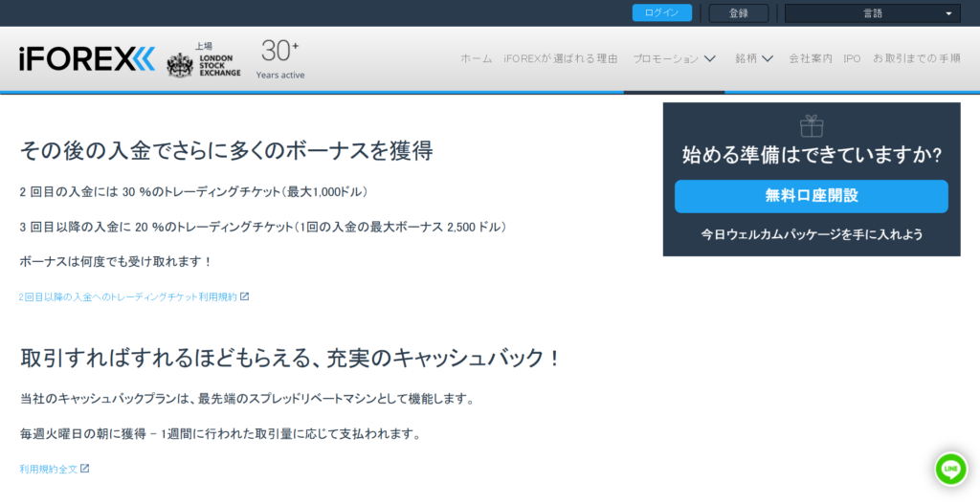This screenshot has height=504, width=980.
Task: Click the London Stock Exchange crest icon
Action: click(x=180, y=65)
